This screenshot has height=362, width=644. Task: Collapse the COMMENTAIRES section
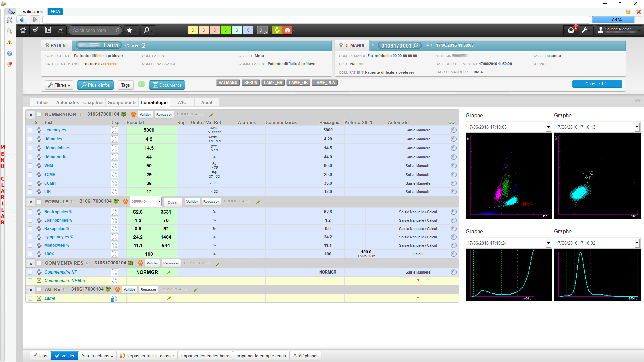click(x=31, y=263)
